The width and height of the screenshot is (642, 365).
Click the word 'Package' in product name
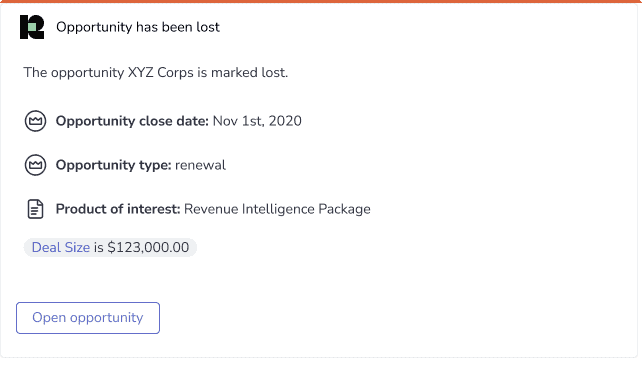(x=344, y=209)
